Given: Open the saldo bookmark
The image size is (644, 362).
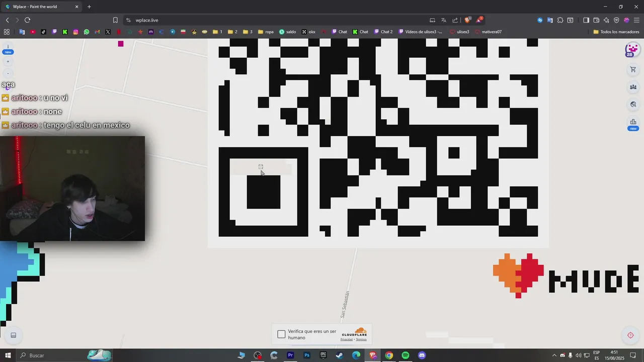Looking at the screenshot, I should (x=288, y=32).
